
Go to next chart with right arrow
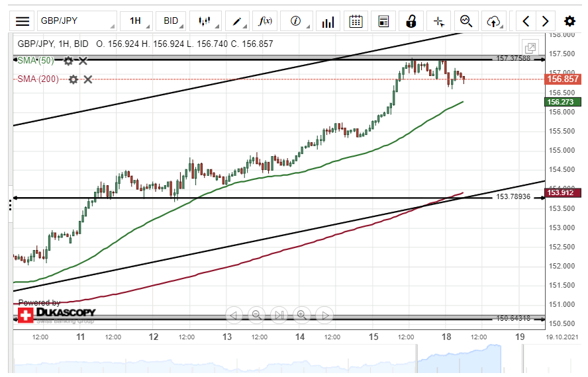(546, 21)
